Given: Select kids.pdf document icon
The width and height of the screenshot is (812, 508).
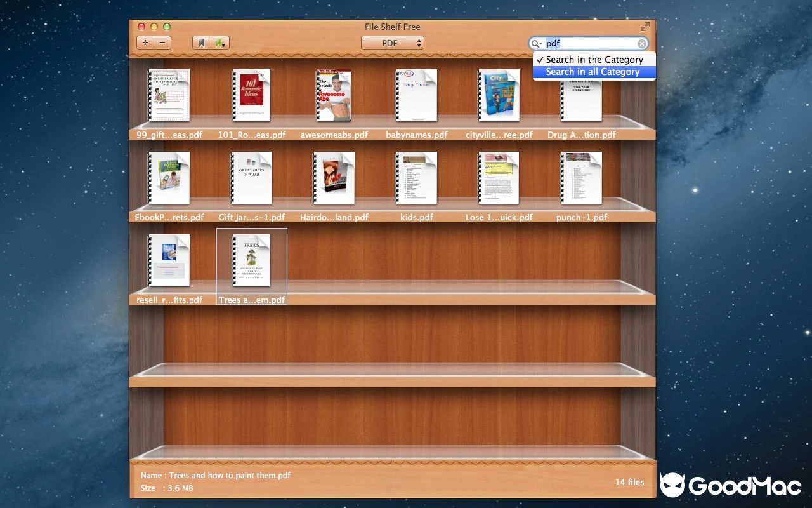Looking at the screenshot, I should click(x=416, y=178).
